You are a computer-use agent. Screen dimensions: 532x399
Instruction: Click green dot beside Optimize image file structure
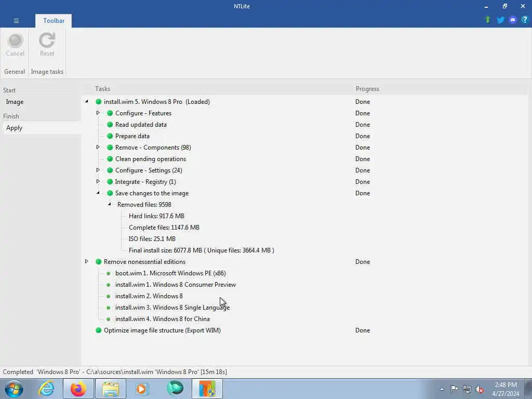98,330
